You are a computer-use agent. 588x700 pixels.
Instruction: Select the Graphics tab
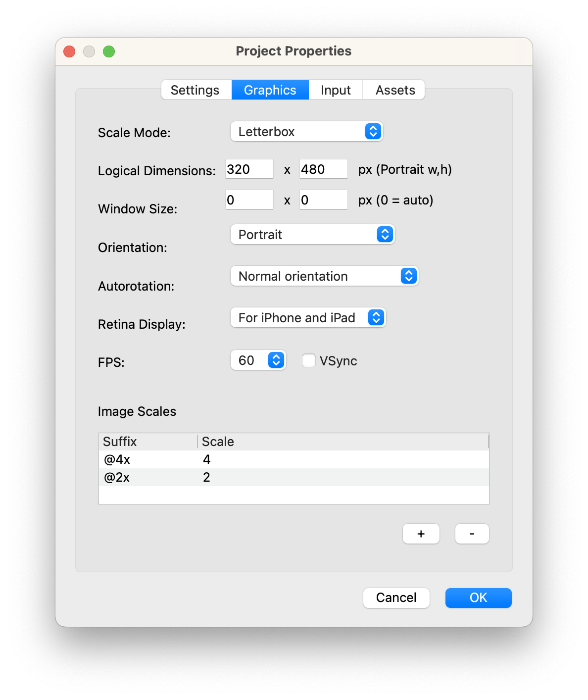pos(270,90)
